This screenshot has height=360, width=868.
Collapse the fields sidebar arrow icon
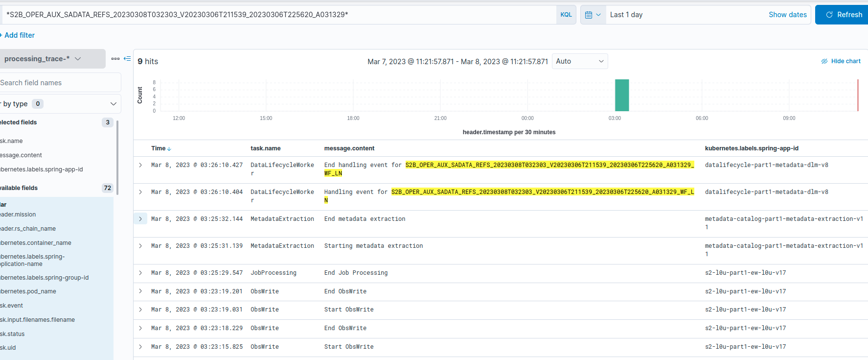click(x=127, y=59)
